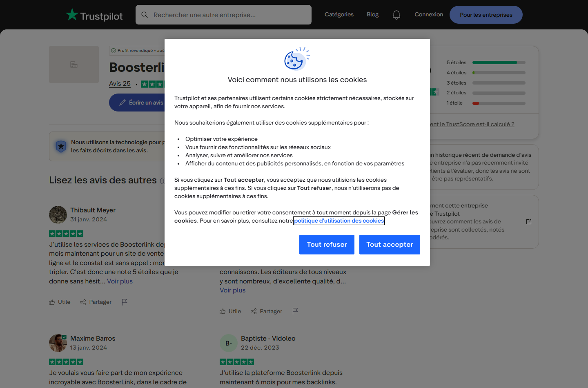Screen dimensions: 588x388
Task: Click Connexion in the header
Action: coord(429,15)
